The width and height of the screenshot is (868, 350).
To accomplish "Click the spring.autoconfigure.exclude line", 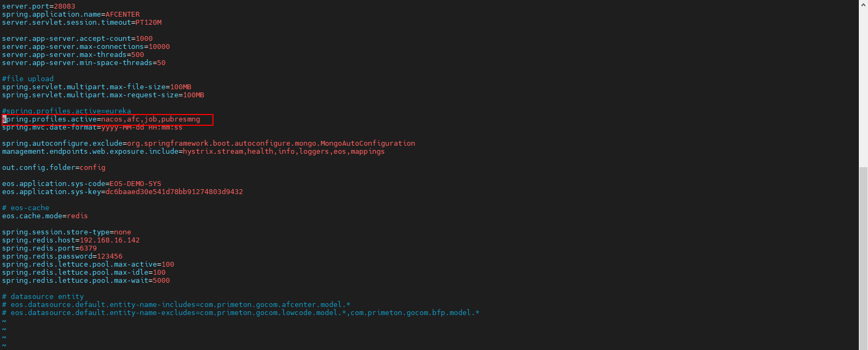I will 209,144.
